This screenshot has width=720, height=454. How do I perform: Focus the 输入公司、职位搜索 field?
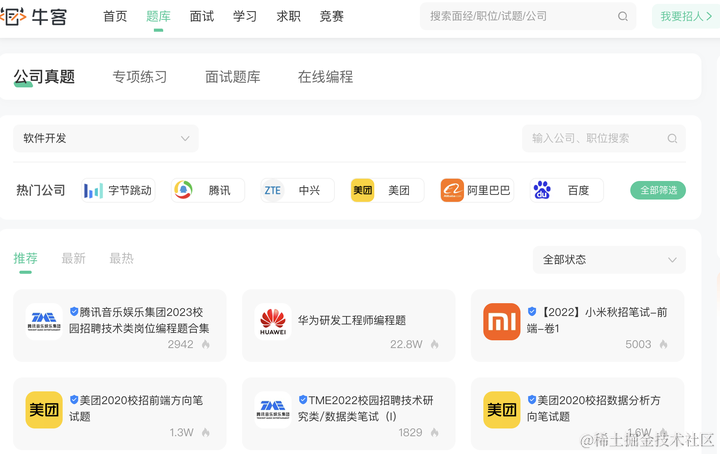point(604,139)
